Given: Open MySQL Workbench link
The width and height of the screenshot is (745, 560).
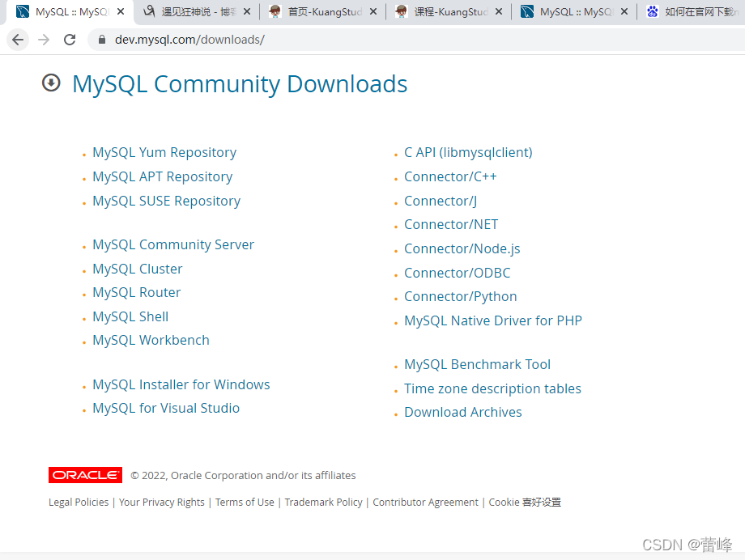Looking at the screenshot, I should click(x=151, y=340).
